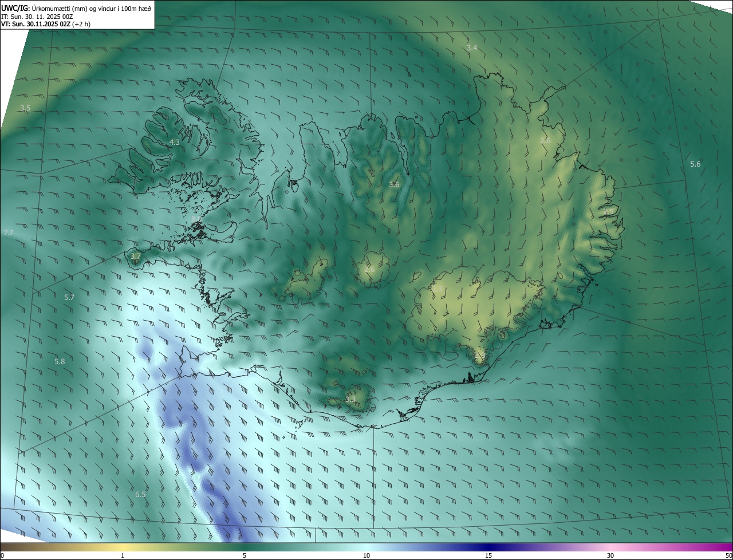Viewport: 733px width, 560px height.
Task: Click the 10 tick on the color scale
Action: point(366,555)
